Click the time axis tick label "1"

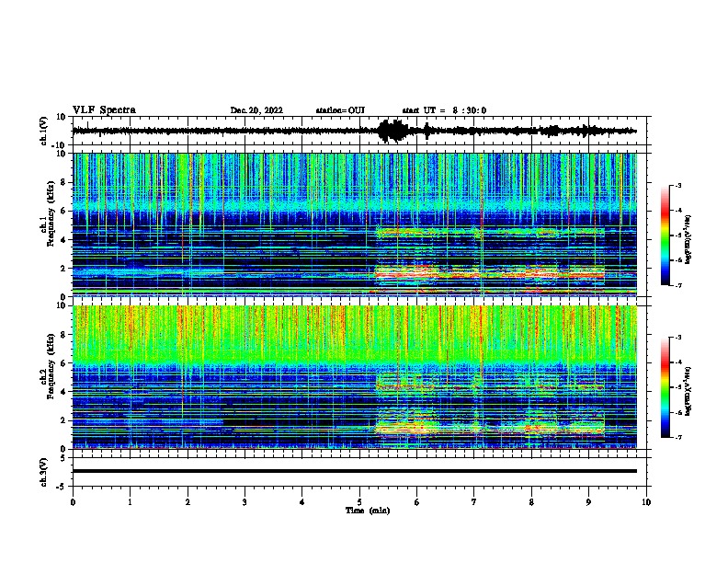[130, 502]
